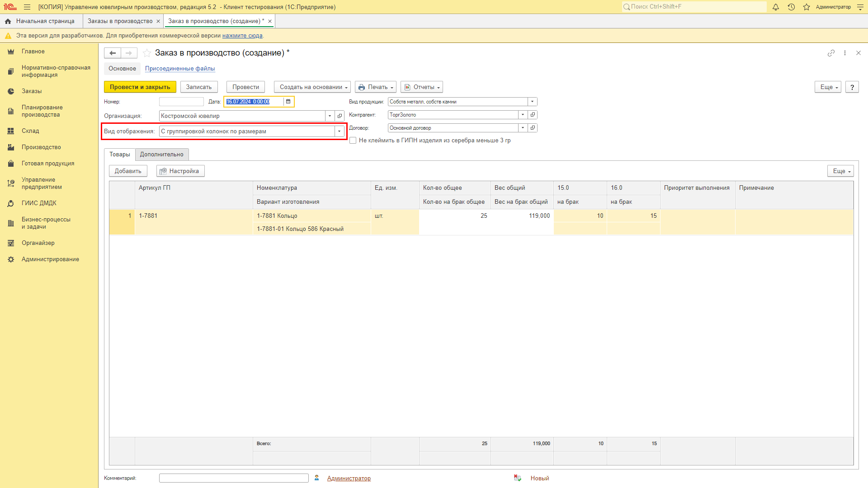This screenshot has height=488, width=868.
Task: Click the Номер input field
Action: point(181,102)
